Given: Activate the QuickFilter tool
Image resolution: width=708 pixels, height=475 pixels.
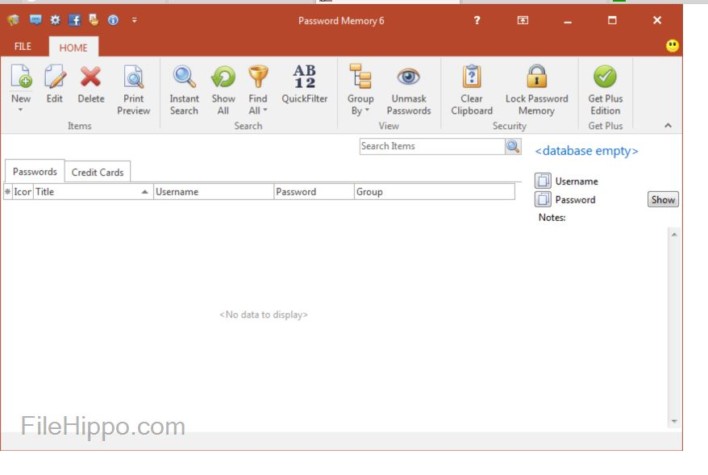Looking at the screenshot, I should tap(304, 84).
